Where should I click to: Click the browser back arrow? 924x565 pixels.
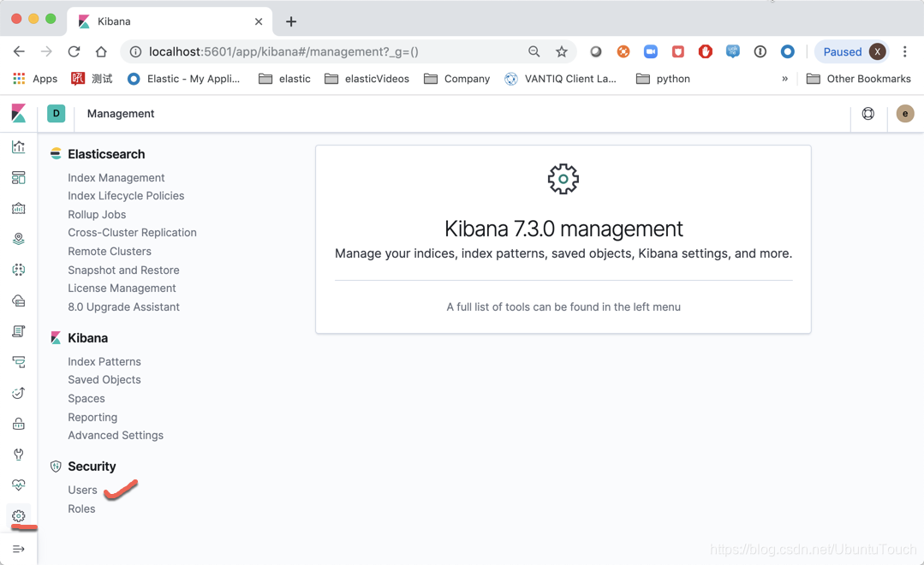pos(19,51)
